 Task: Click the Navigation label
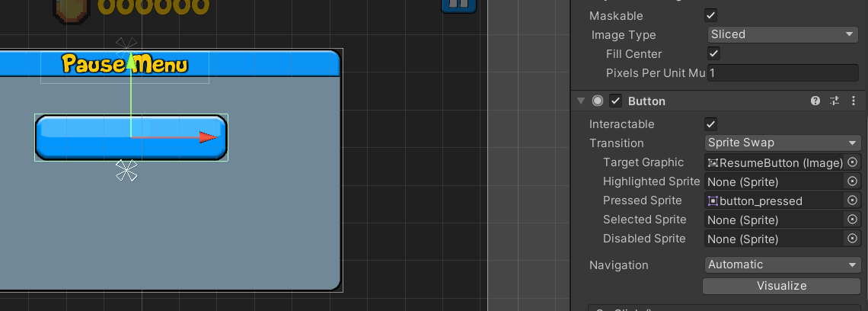point(618,265)
